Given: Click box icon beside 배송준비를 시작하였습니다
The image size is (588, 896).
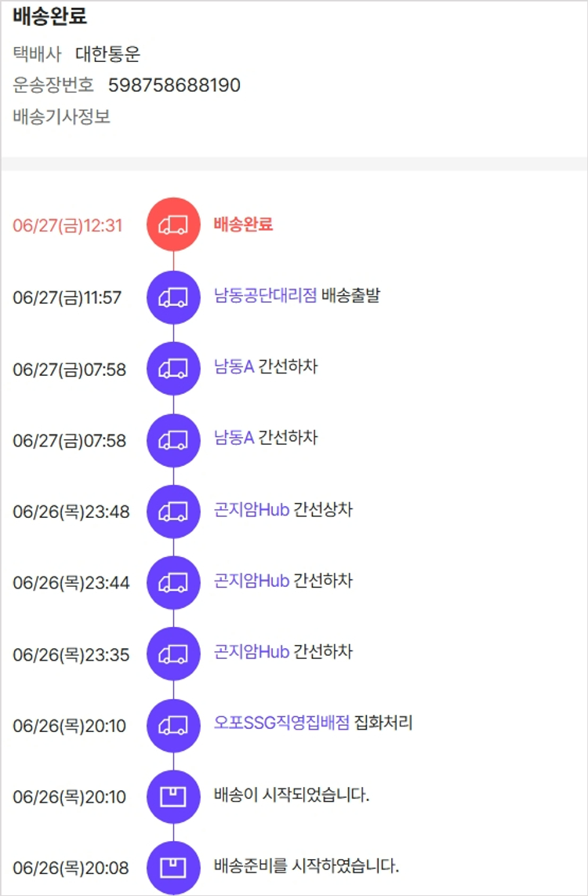Looking at the screenshot, I should pos(173,868).
